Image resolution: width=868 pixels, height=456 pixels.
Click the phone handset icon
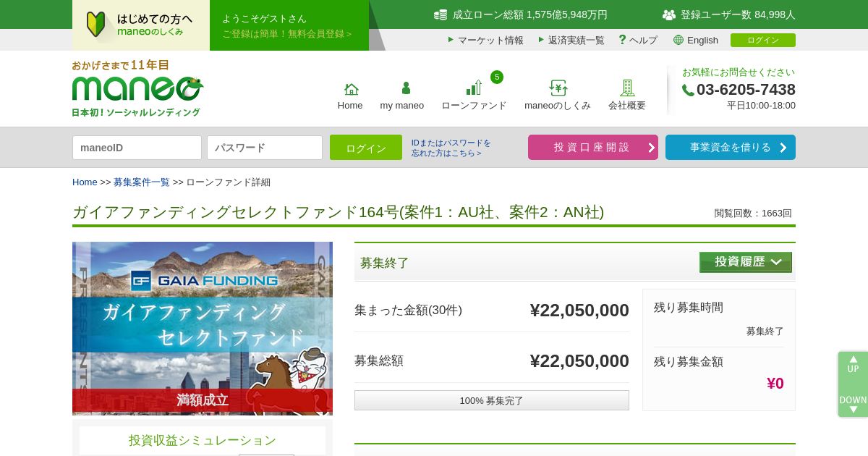(688, 90)
